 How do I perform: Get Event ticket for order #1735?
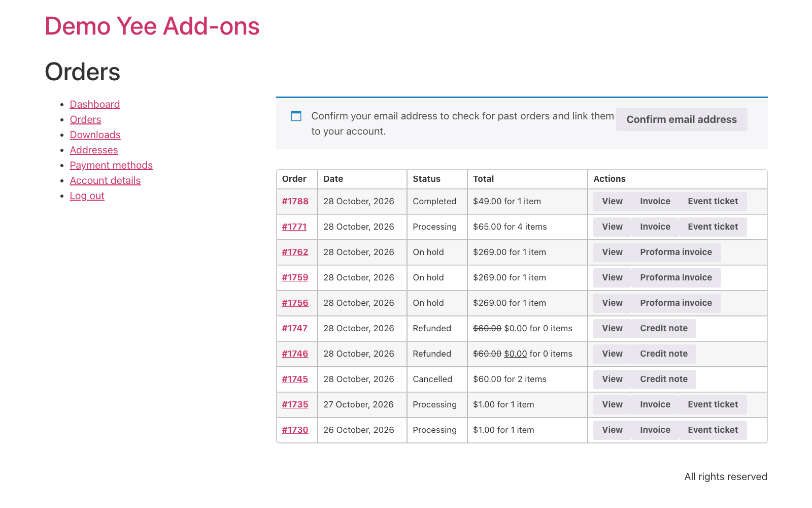click(713, 404)
